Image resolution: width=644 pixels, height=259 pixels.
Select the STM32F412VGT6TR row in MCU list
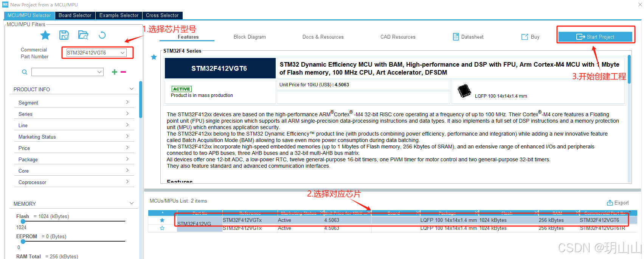click(393, 228)
